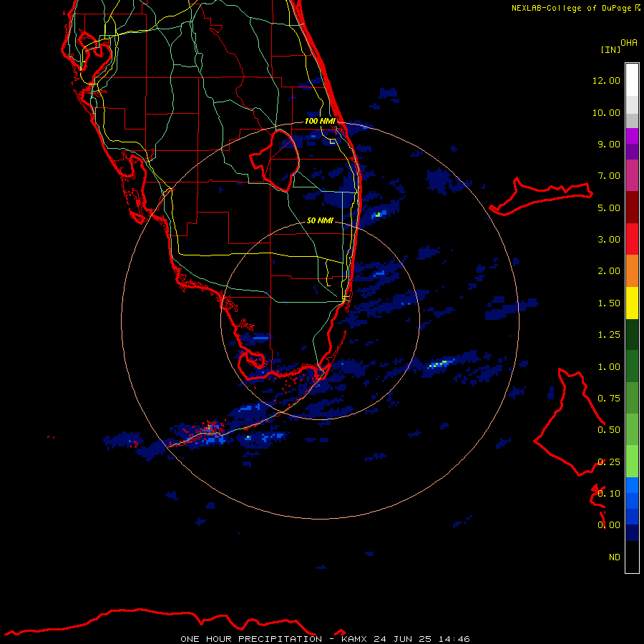
Task: Click the orange swatch in the color scale
Action: [632, 271]
